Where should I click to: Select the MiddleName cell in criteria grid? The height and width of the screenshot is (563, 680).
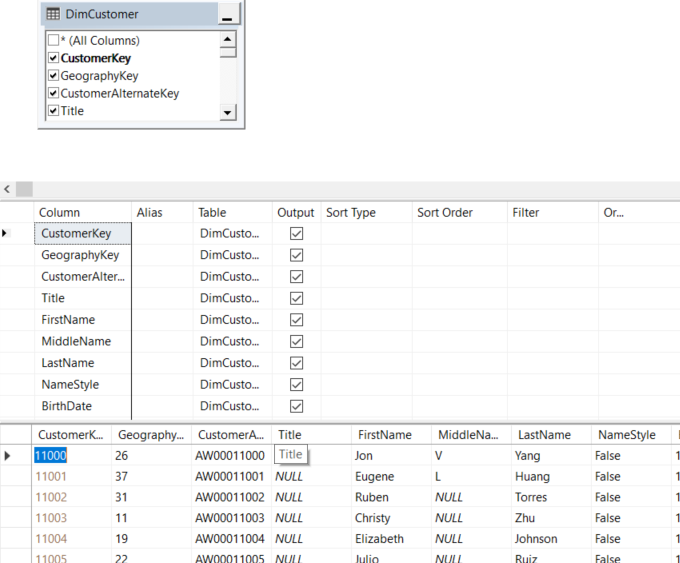[83, 342]
